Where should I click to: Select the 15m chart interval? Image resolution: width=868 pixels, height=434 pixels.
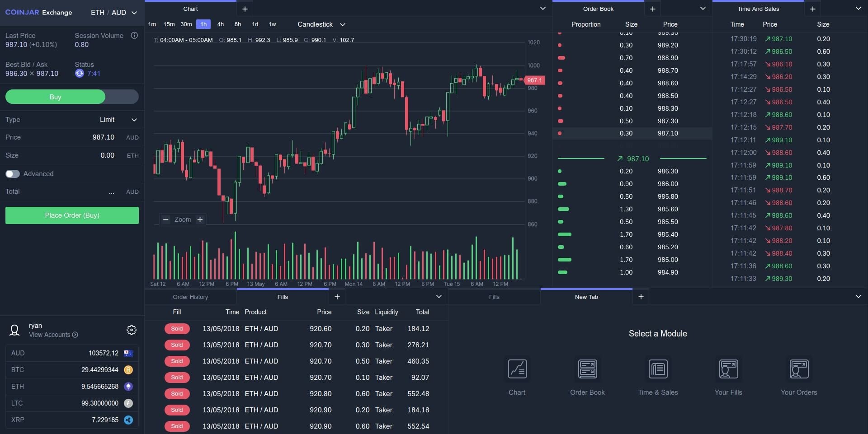tap(169, 24)
